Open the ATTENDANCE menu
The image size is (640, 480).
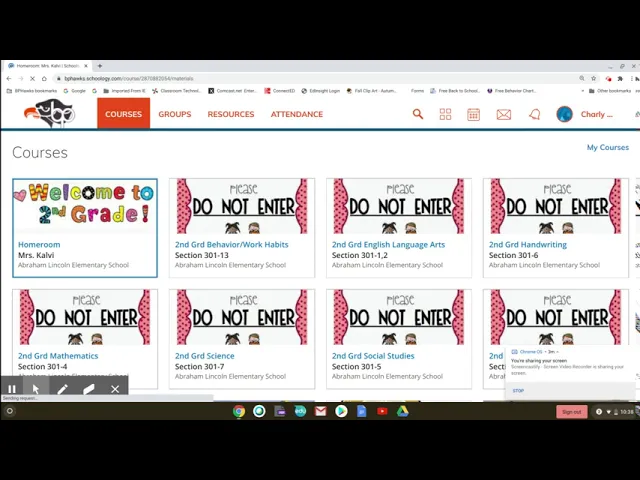(297, 114)
